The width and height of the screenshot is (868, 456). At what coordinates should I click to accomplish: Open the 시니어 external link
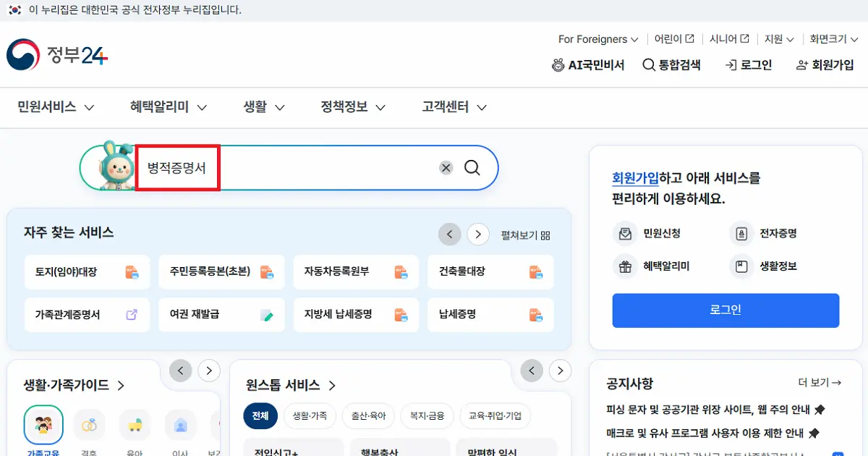coord(729,39)
